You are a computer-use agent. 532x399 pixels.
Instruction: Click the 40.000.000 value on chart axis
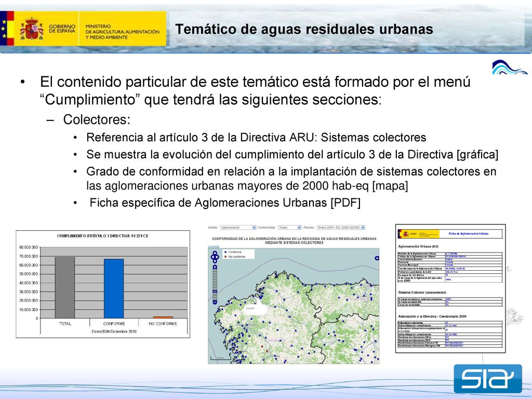click(x=29, y=283)
